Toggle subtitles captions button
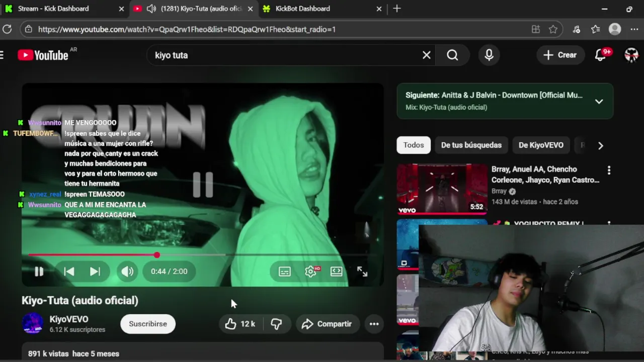 285,271
